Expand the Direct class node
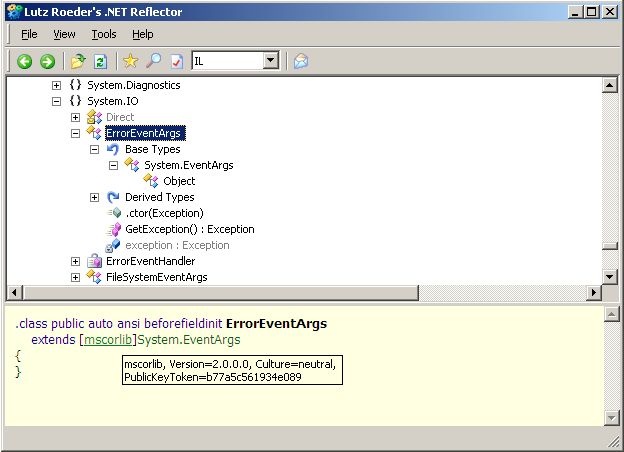The width and height of the screenshot is (624, 452). (75, 117)
